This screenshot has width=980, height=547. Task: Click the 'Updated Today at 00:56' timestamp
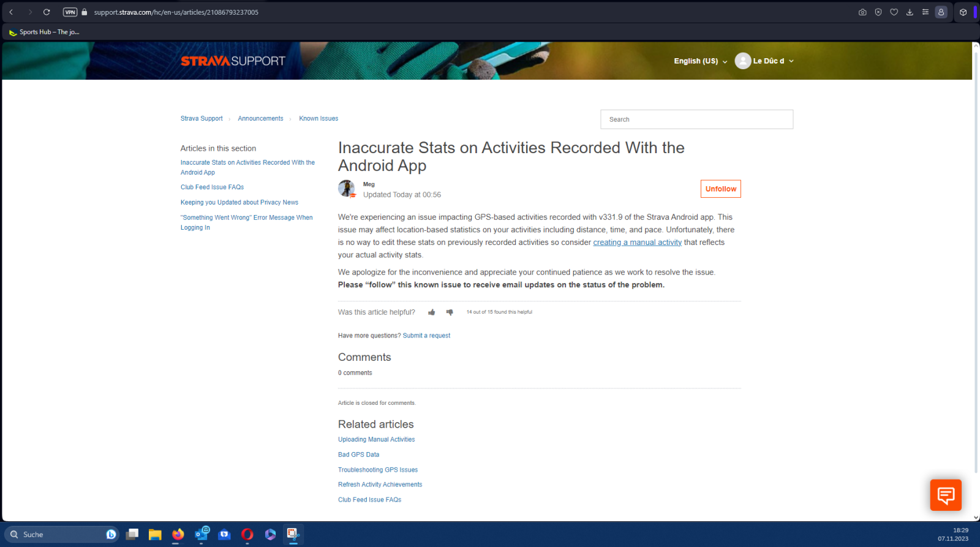click(402, 195)
